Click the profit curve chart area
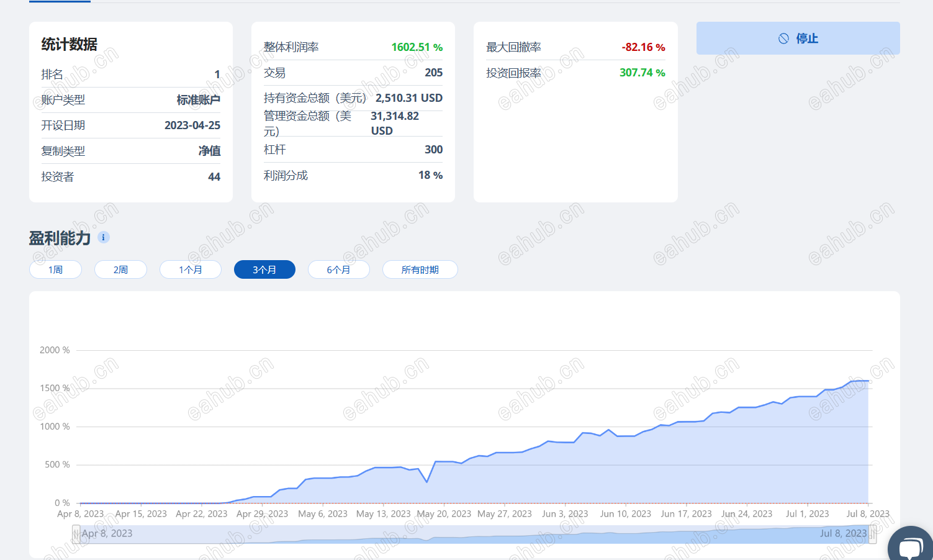The height and width of the screenshot is (560, 933). (475, 427)
